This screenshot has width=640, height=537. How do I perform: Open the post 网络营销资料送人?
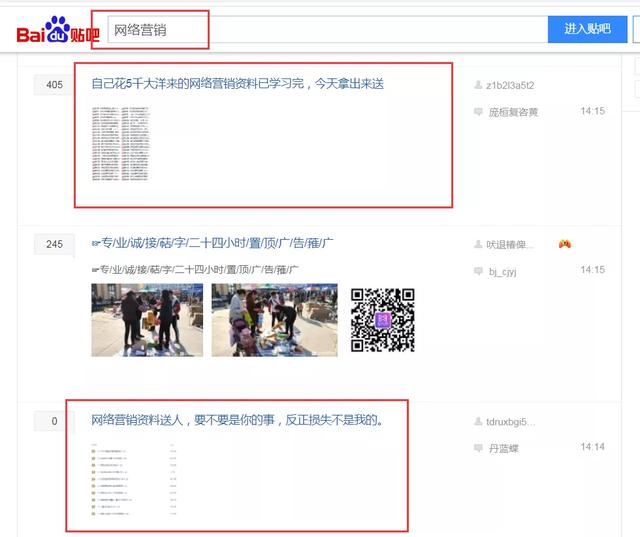[236, 421]
